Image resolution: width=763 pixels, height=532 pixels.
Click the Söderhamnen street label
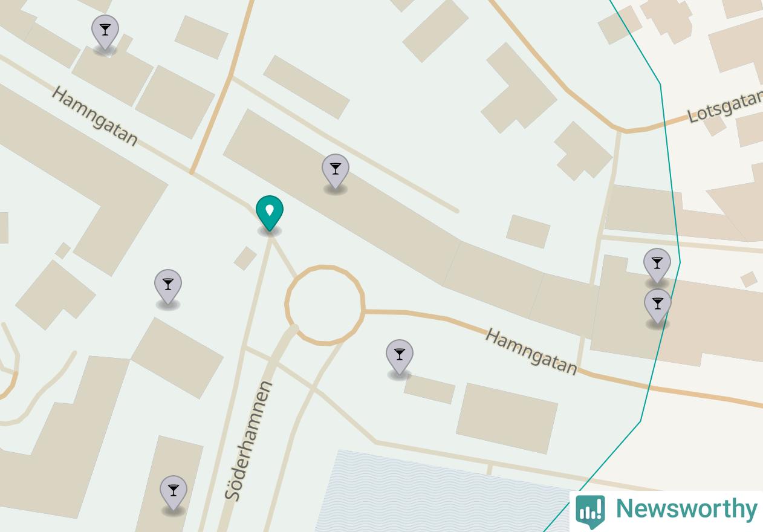[x=248, y=441]
